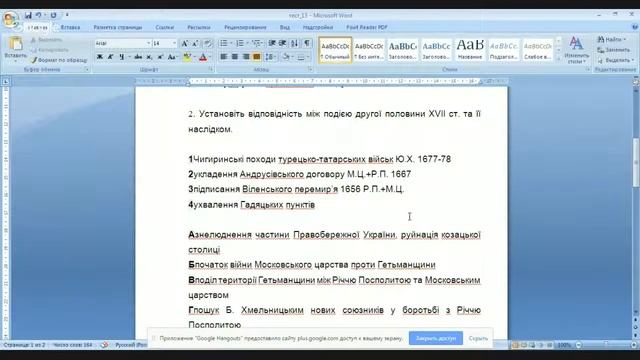
Task: Apply the Название style
Action: pos(470,50)
